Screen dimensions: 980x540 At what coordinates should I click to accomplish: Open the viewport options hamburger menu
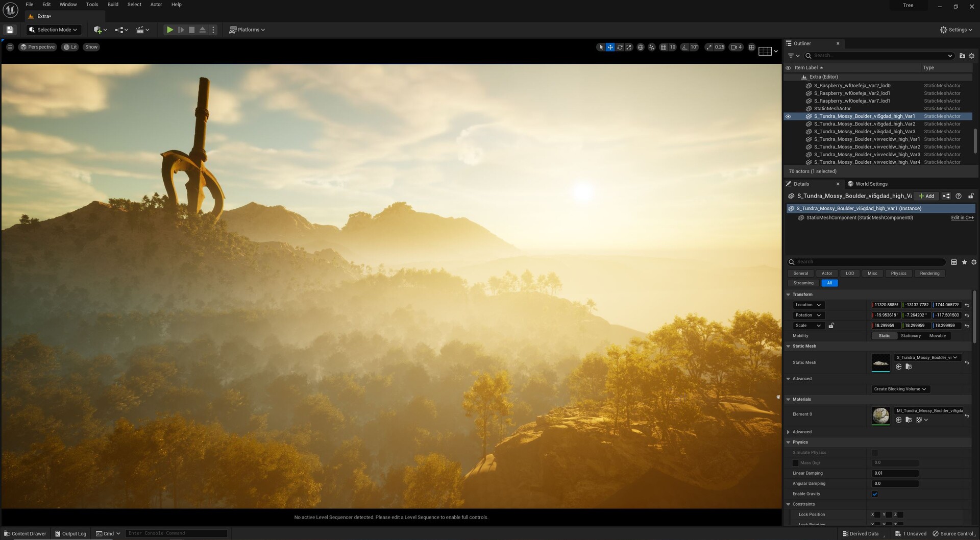10,47
